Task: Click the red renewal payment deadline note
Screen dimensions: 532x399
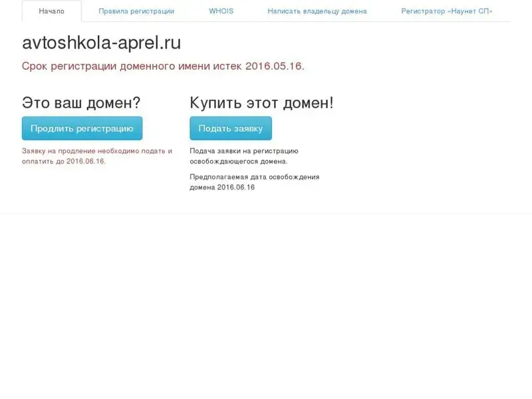Action: (x=96, y=156)
